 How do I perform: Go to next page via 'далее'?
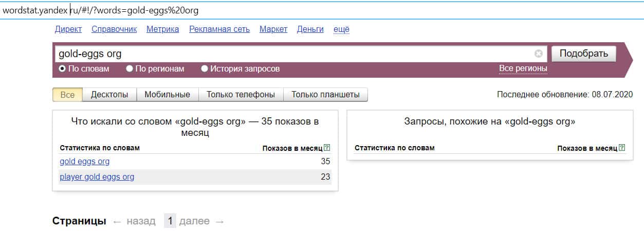[194, 221]
